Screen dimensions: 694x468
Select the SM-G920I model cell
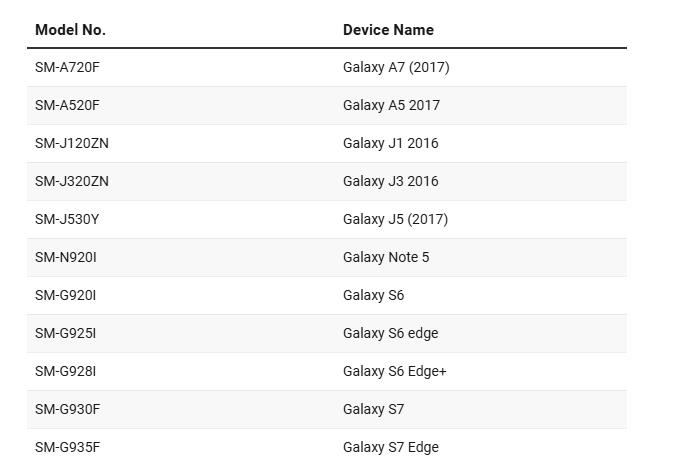click(66, 295)
